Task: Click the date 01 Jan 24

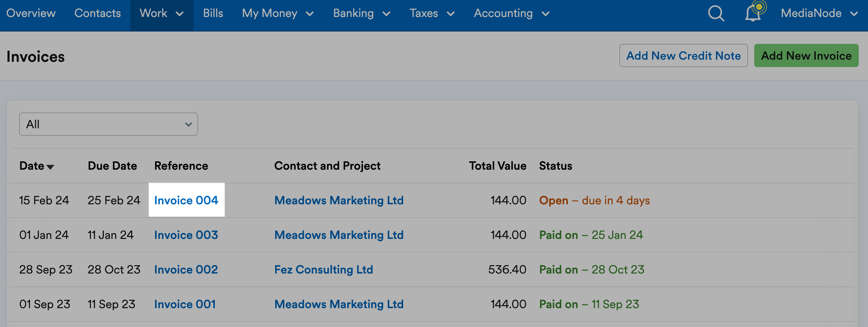Action: click(44, 235)
